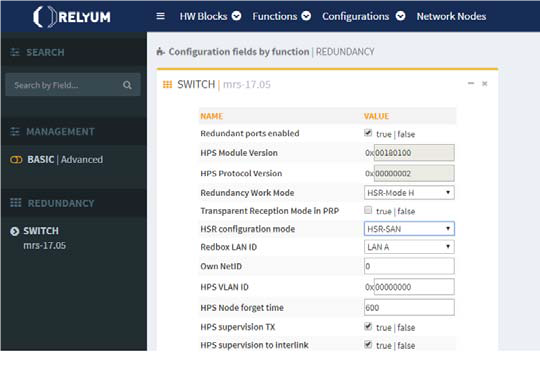
Task: Go to Network Nodes
Action: 451,16
